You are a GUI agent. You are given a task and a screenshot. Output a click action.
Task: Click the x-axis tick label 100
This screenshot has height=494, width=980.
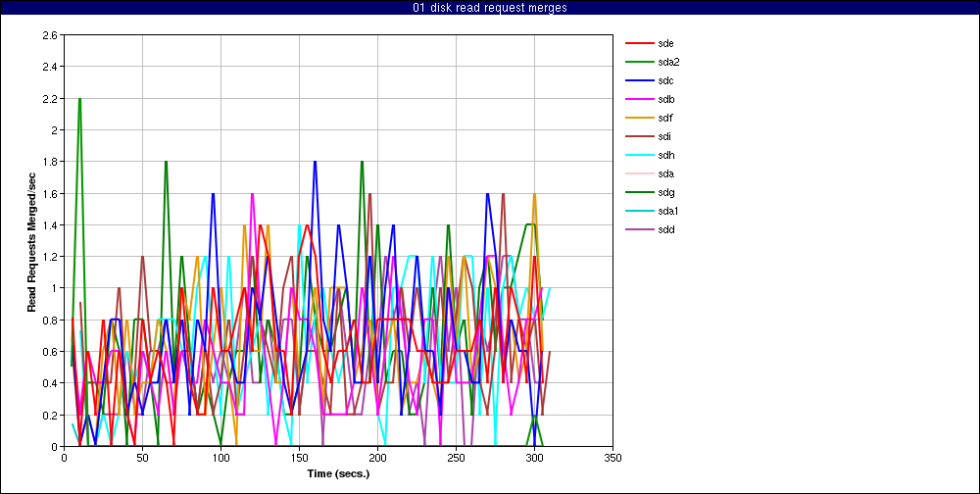(x=220, y=458)
